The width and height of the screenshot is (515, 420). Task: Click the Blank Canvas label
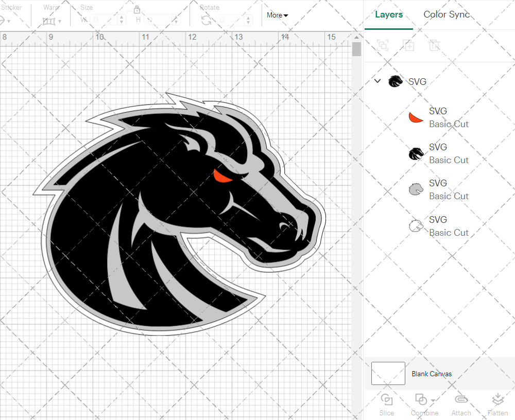(432, 374)
